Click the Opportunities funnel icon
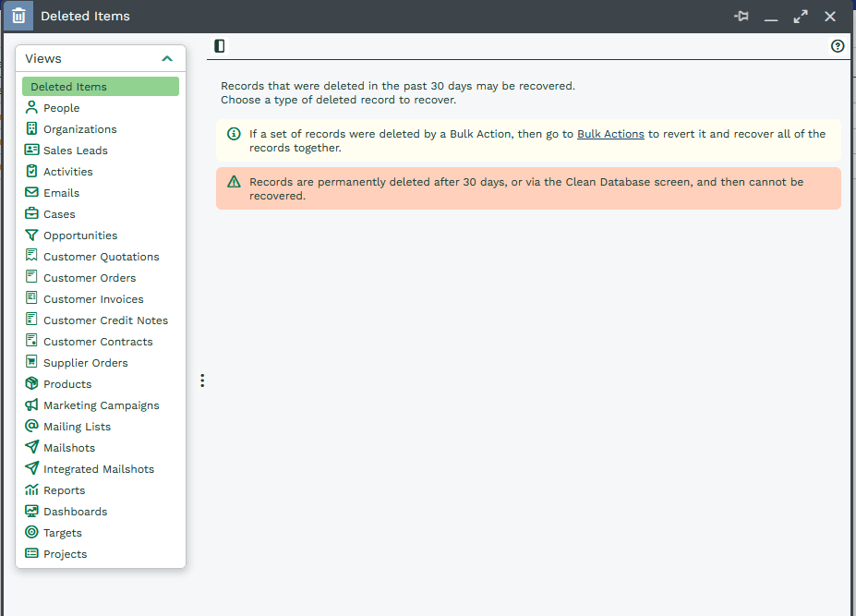856x616 pixels. pos(31,236)
